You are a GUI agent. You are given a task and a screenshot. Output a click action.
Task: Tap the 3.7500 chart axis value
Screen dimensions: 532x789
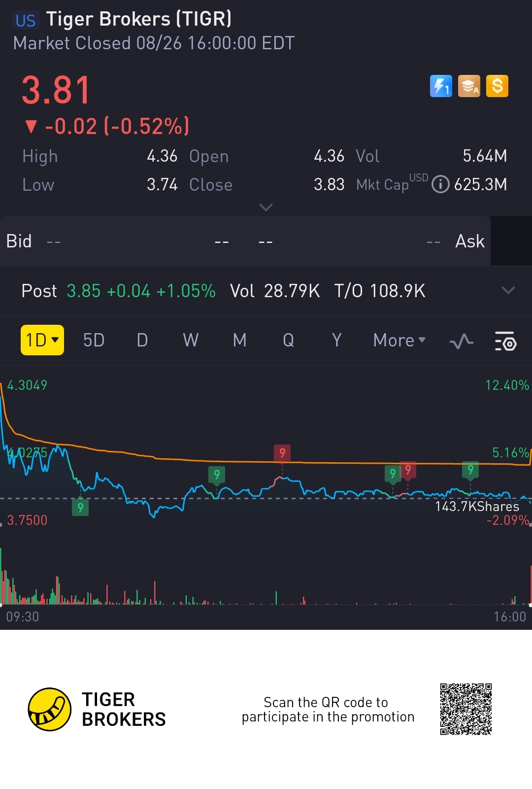click(x=27, y=520)
